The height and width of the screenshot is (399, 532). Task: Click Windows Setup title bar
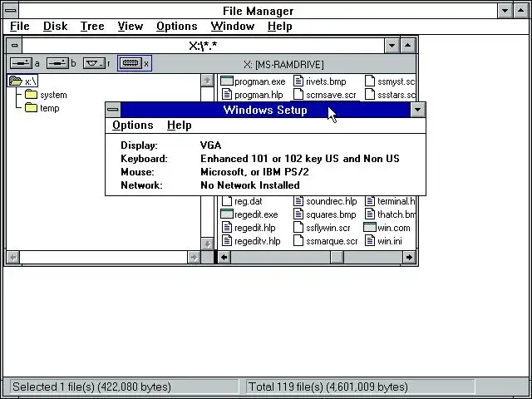pos(265,110)
